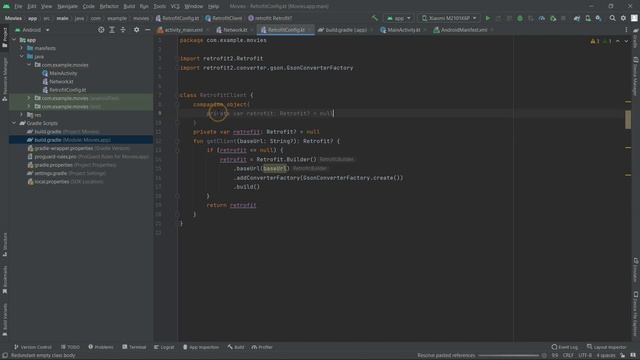Click the UTF-8 encoding status entry
Screen dimensions: 640x360
[x=585, y=356]
